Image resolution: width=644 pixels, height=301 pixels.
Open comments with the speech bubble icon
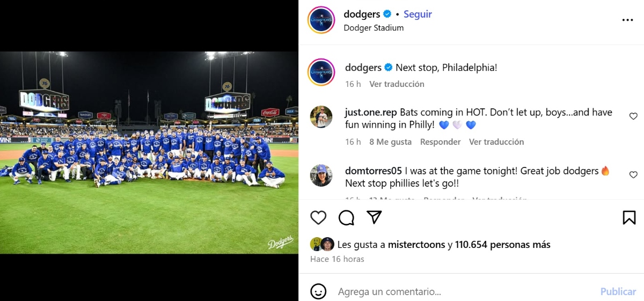click(346, 217)
